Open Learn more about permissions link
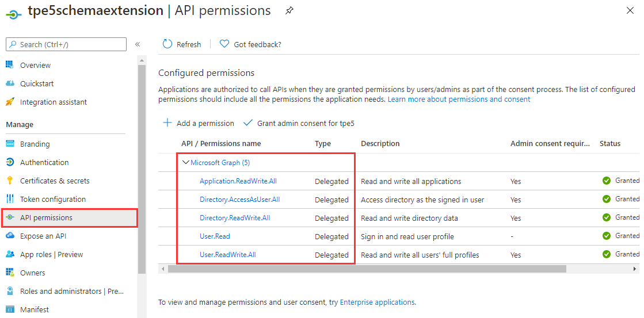Screen dimensions: 644x318 (x=459, y=99)
